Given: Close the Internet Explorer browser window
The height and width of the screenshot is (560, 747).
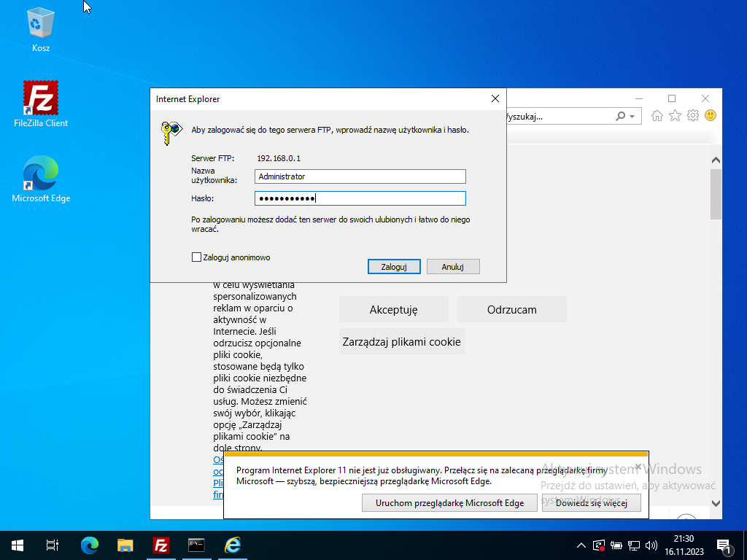Looking at the screenshot, I should [705, 98].
